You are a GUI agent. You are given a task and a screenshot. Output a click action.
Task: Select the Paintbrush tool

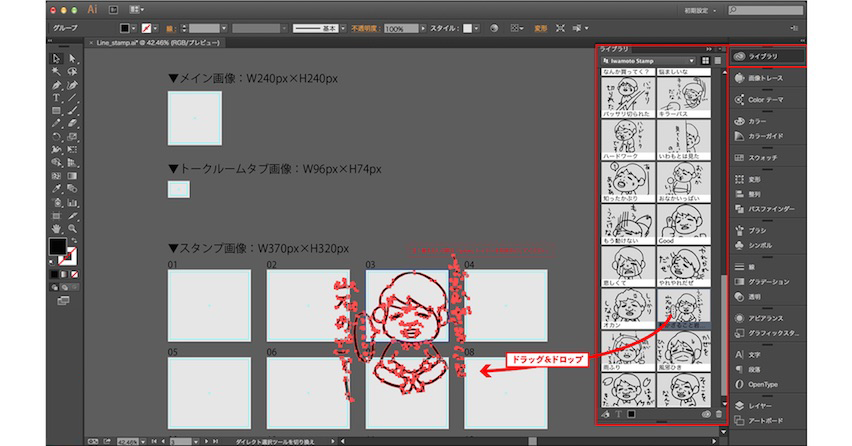72,111
